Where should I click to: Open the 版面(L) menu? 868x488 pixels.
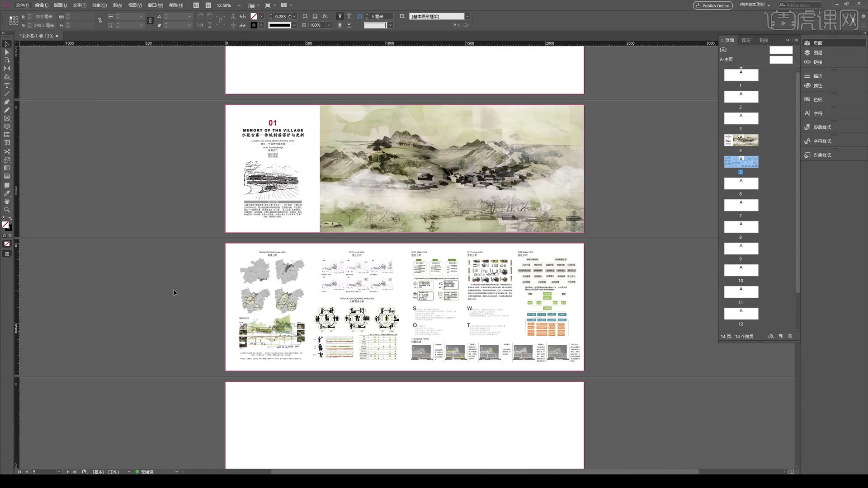60,5
